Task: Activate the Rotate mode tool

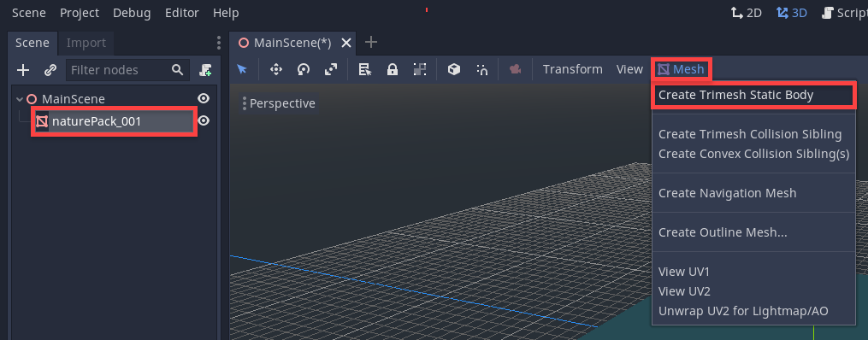Action: [x=304, y=69]
